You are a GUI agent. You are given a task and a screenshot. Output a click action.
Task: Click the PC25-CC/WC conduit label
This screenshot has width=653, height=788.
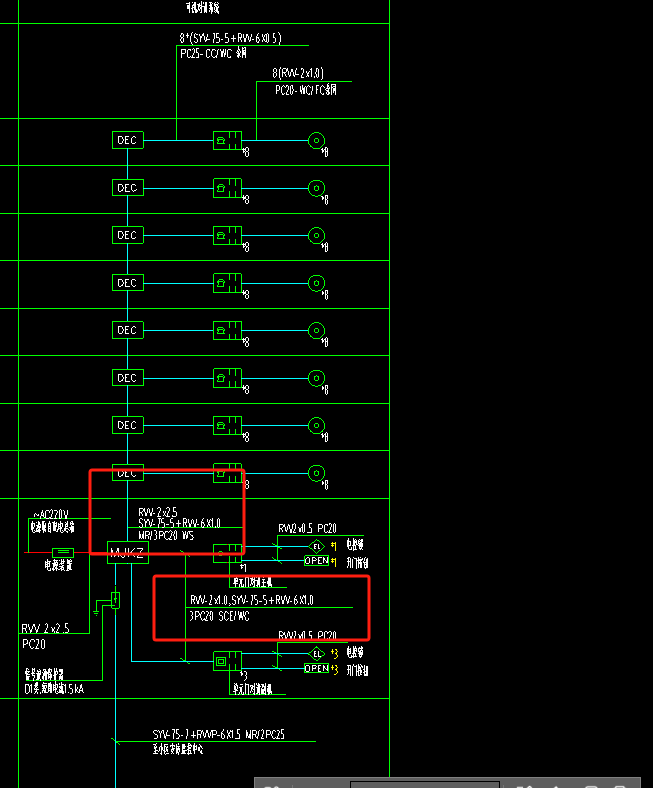(213, 53)
